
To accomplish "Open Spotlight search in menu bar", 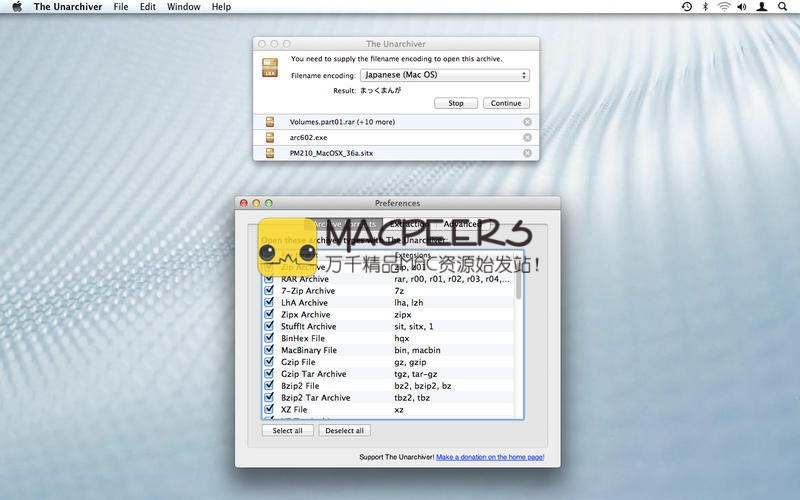I will click(782, 7).
